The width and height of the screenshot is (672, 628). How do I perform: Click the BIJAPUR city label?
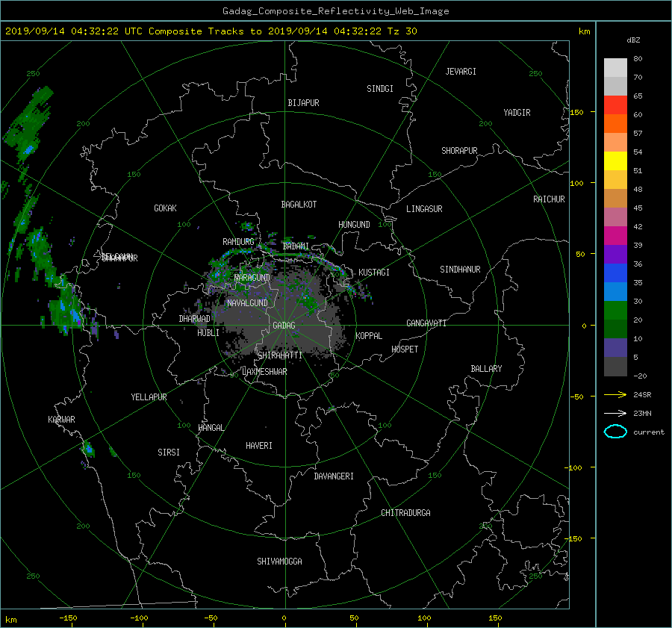coord(303,103)
